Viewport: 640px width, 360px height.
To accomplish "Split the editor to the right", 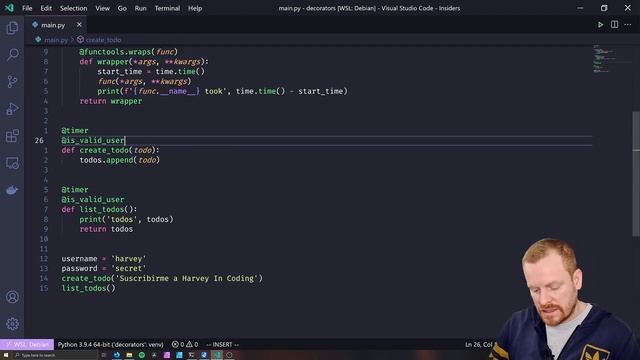I will pos(614,25).
